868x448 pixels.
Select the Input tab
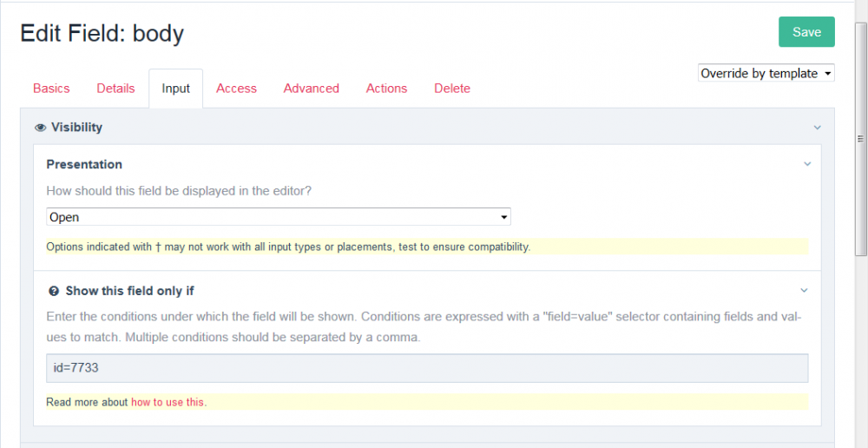coord(176,89)
